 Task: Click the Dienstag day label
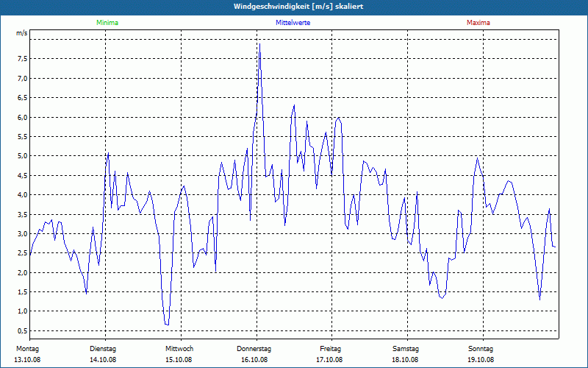pyautogui.click(x=103, y=349)
